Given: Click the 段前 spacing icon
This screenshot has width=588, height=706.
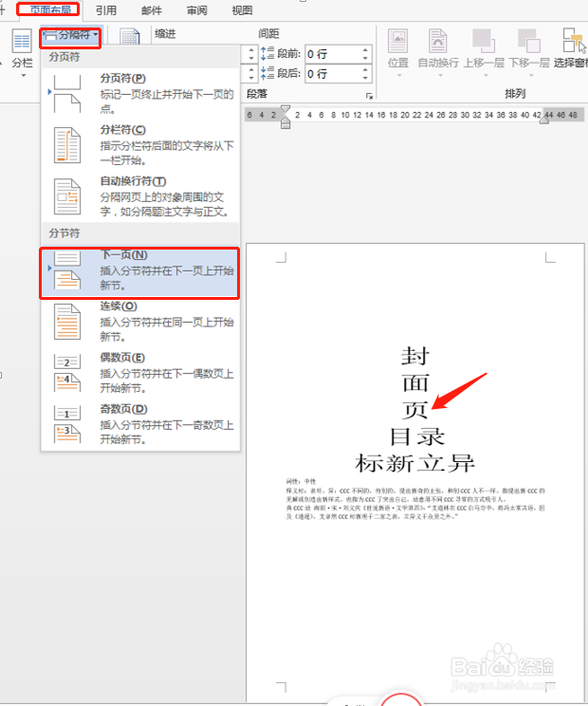Looking at the screenshot, I should pyautogui.click(x=267, y=53).
